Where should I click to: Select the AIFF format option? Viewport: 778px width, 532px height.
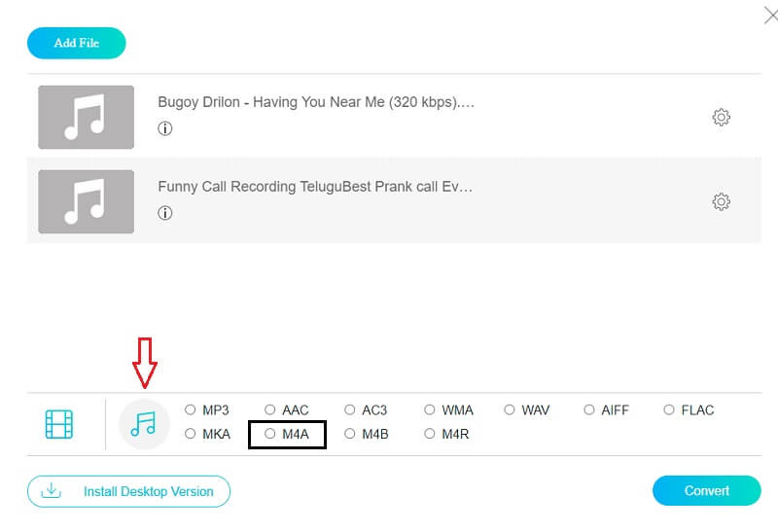click(589, 410)
